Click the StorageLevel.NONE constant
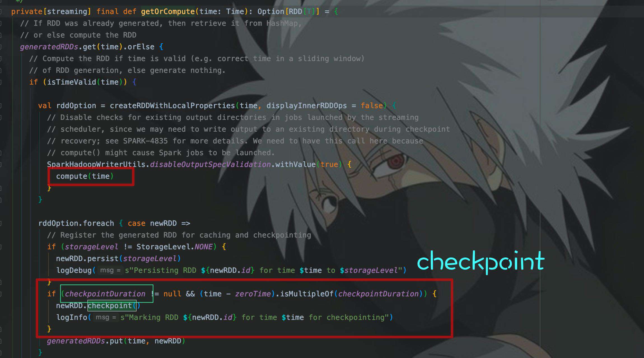Screen dimensions: 644x358 coord(174,247)
